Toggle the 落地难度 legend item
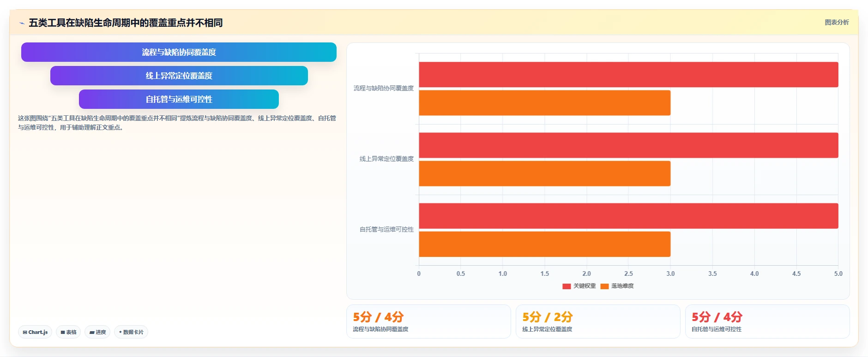Image resolution: width=868 pixels, height=357 pixels. [617, 286]
